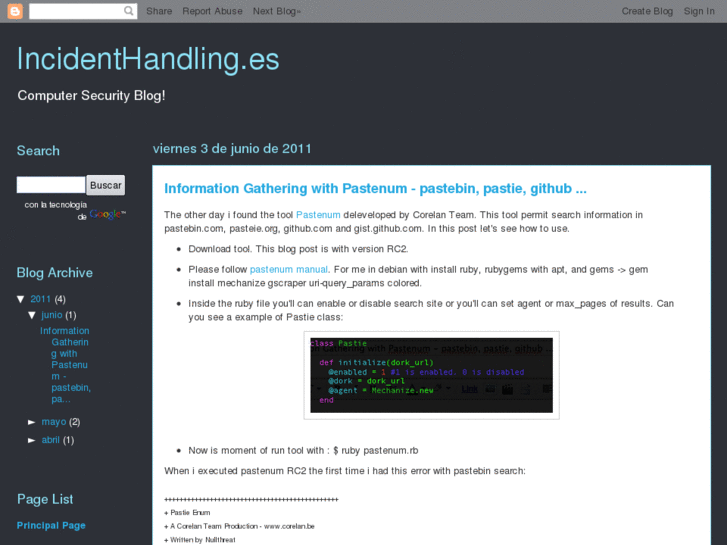Click the class Pastie code screenshot
The image size is (727, 545).
pyautogui.click(x=431, y=375)
